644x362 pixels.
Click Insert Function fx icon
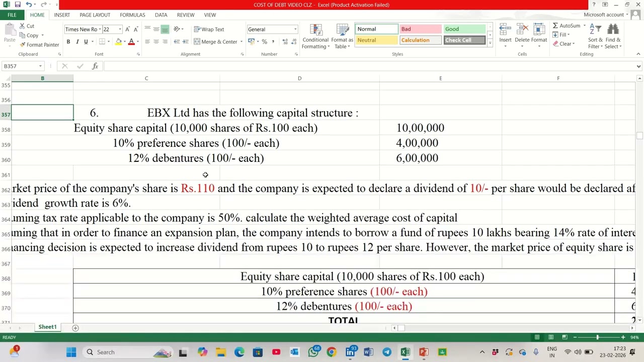click(95, 66)
